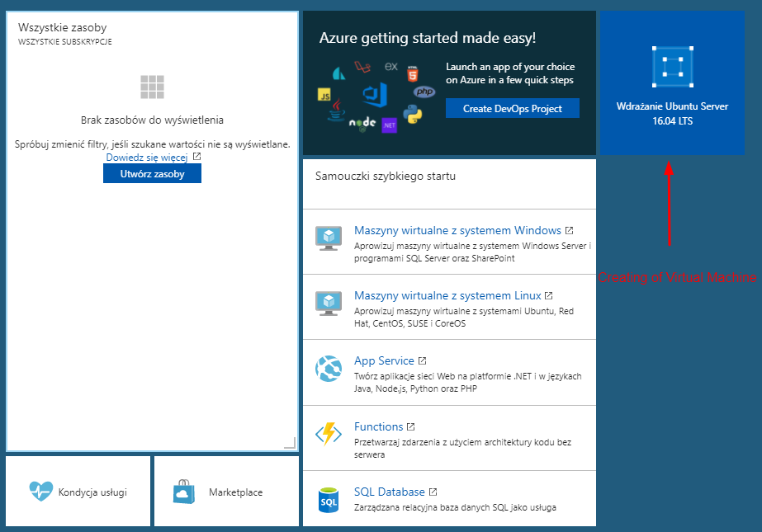Open the SQL Database quickstart link
The image size is (762, 532).
click(390, 492)
